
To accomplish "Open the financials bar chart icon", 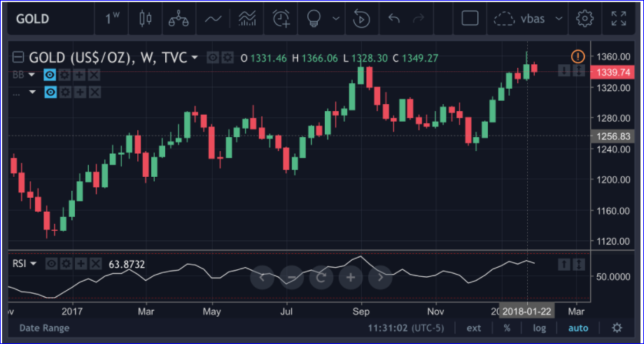I will click(x=247, y=18).
